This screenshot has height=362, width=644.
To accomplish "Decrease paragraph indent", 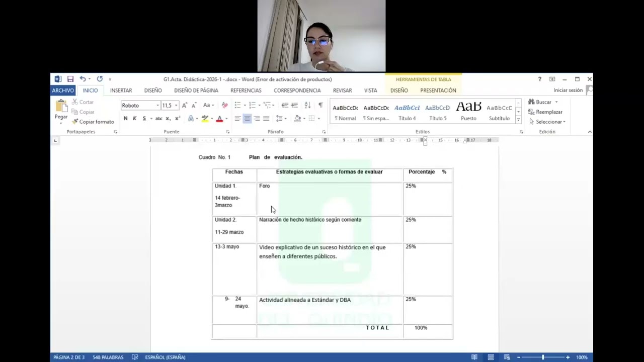I will (285, 105).
